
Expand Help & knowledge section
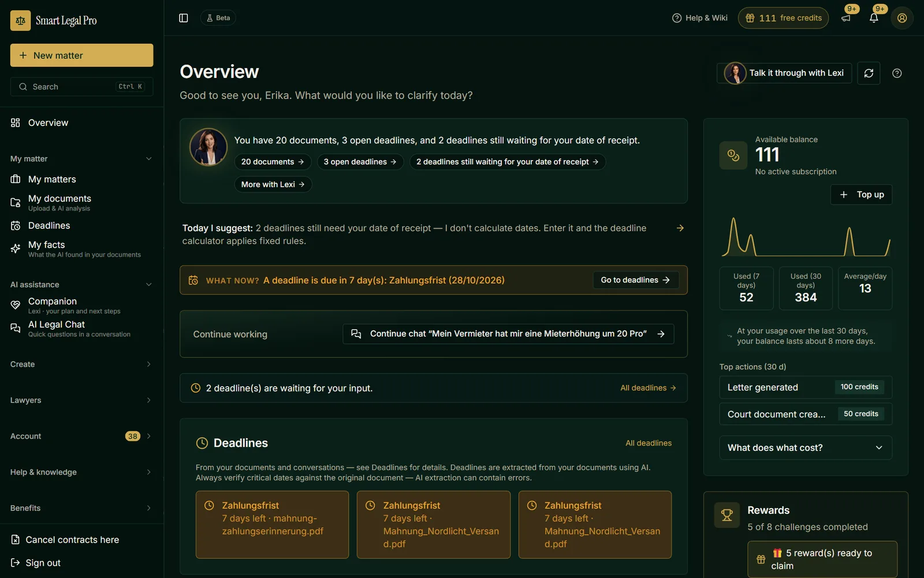pyautogui.click(x=81, y=472)
